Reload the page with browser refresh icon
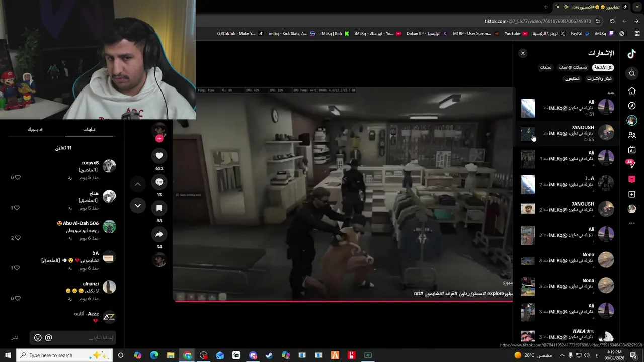644x362 pixels. pyautogui.click(x=612, y=21)
